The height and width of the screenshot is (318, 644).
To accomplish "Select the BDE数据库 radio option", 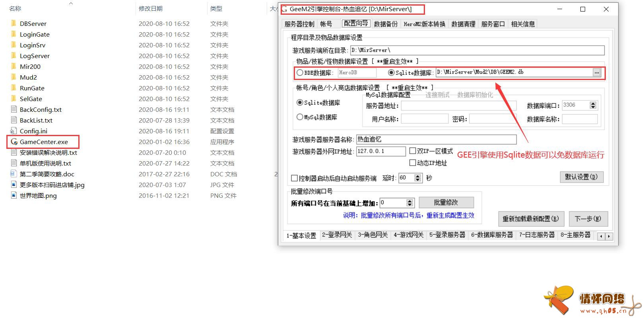I will click(300, 73).
